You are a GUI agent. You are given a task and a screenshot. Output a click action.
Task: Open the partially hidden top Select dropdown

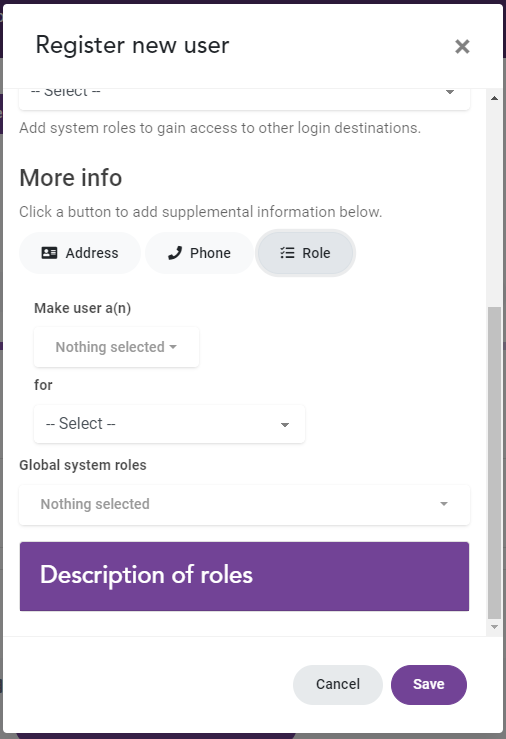pos(244,99)
